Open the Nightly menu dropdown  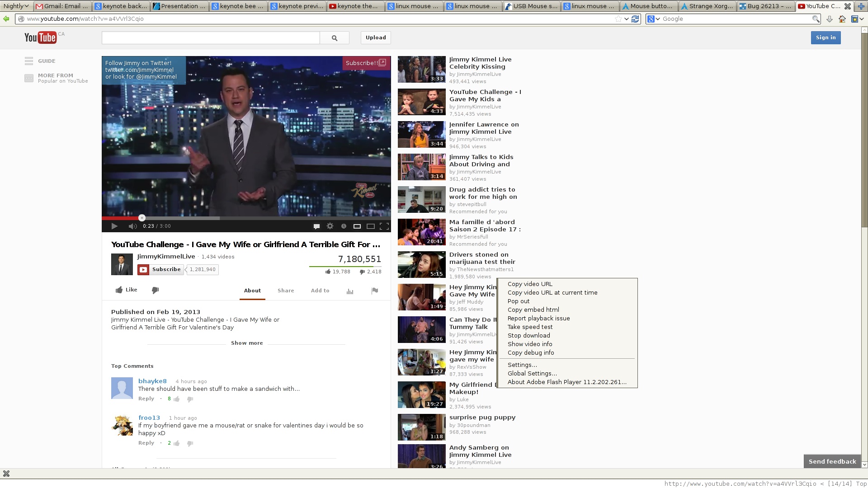click(x=16, y=6)
